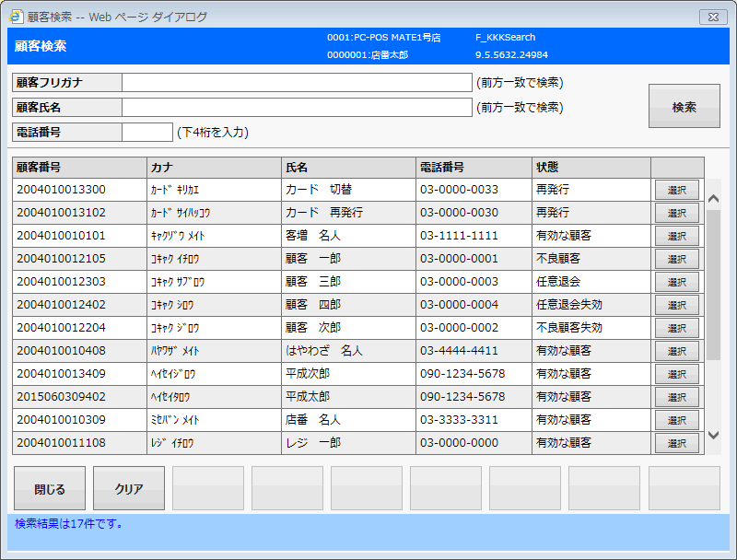Click the name はやわざ 名人

pyautogui.click(x=324, y=351)
